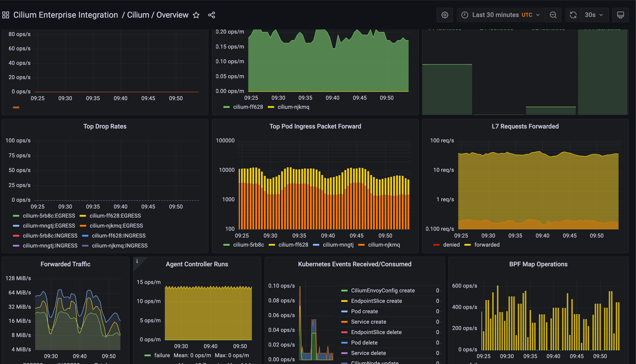Viewport: 636px width, 364px height.
Task: Open the BPF Map Operations panel title menu
Action: tap(538, 264)
